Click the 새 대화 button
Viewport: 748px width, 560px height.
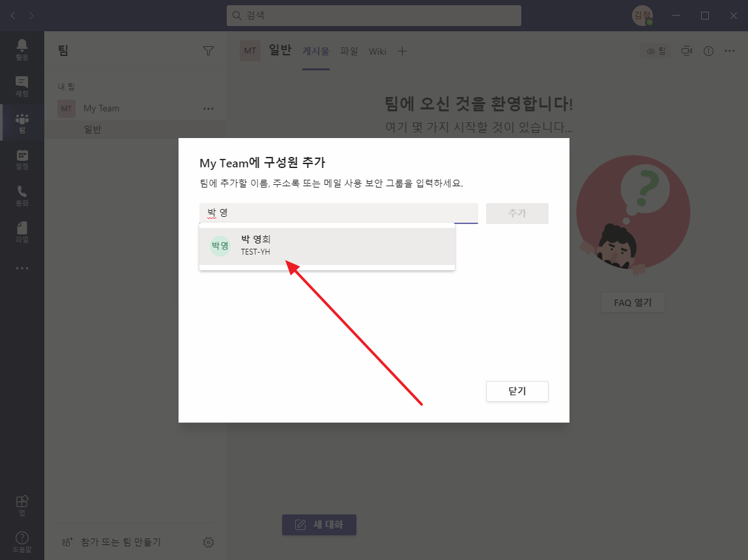tap(319, 524)
